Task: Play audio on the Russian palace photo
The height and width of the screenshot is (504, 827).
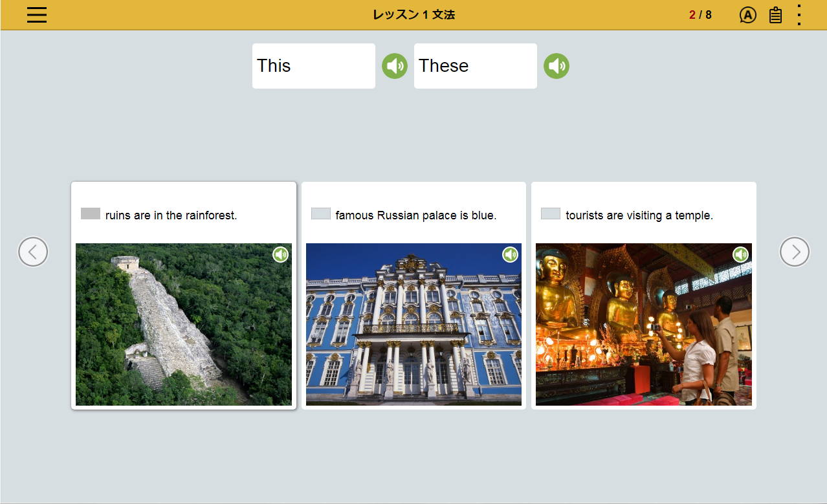Action: pyautogui.click(x=510, y=255)
